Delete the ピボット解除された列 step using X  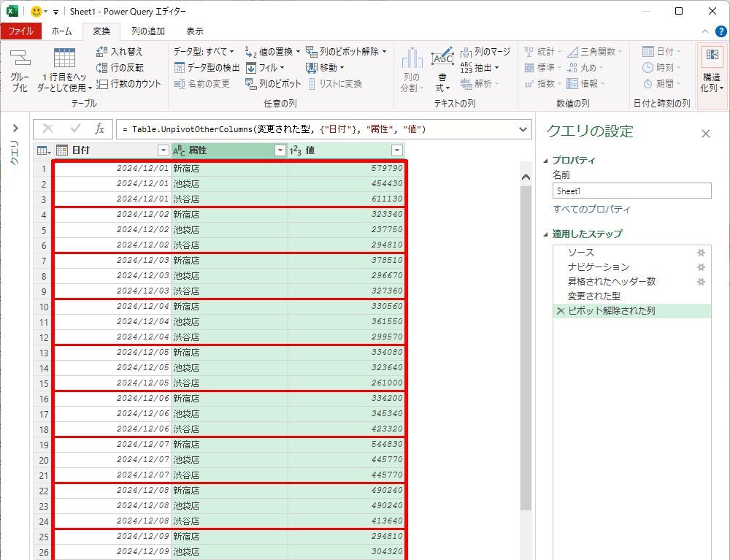point(561,311)
